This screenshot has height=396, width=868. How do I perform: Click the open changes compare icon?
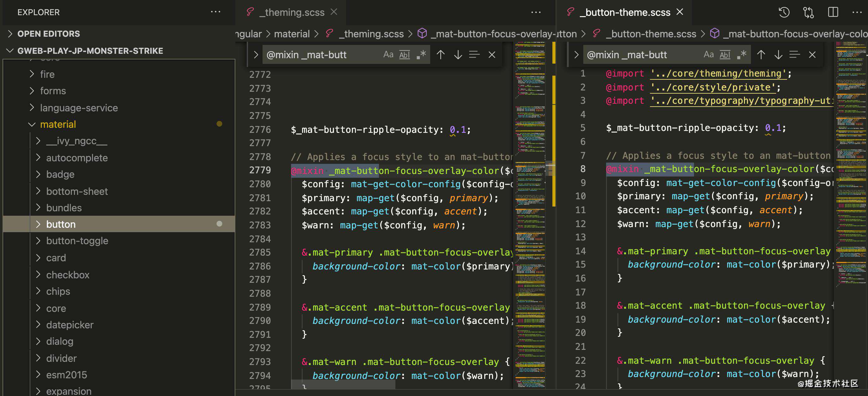pyautogui.click(x=808, y=12)
